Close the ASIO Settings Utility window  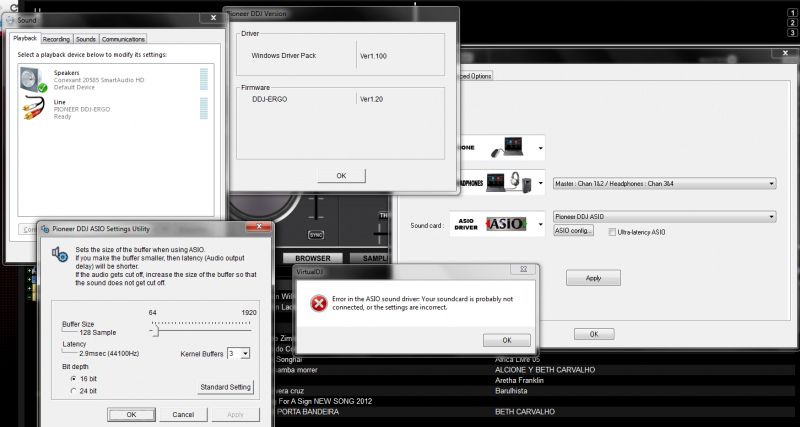coord(259,227)
